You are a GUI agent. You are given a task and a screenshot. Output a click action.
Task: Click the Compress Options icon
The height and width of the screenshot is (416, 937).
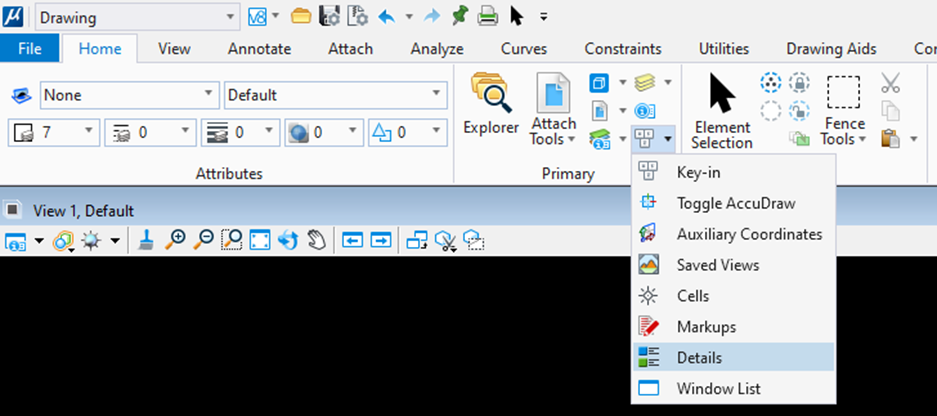click(359, 17)
